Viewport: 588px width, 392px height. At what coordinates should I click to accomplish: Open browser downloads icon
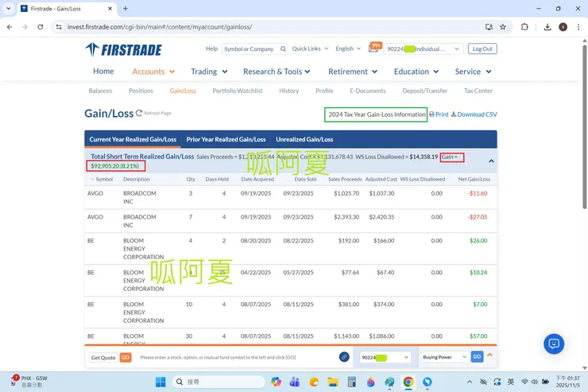tap(547, 27)
